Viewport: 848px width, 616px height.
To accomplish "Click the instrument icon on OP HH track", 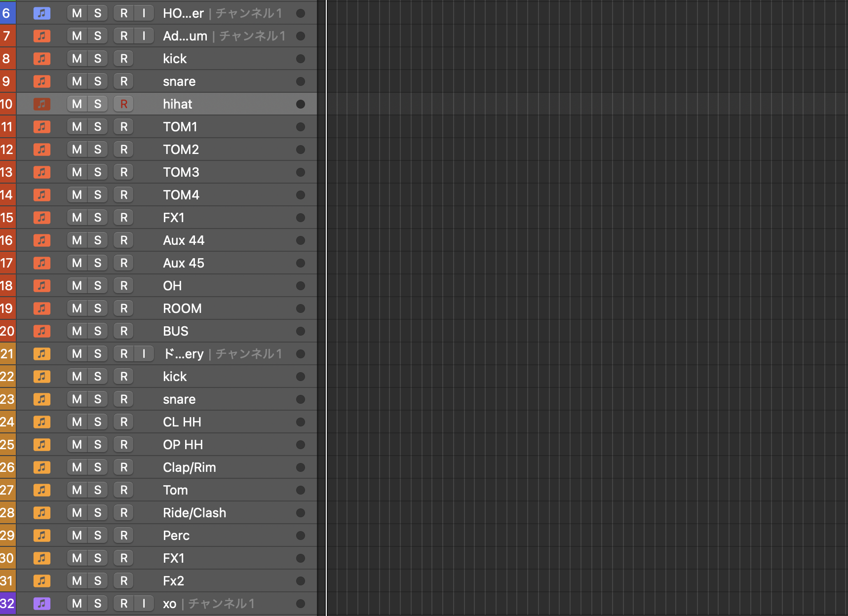I will click(42, 445).
